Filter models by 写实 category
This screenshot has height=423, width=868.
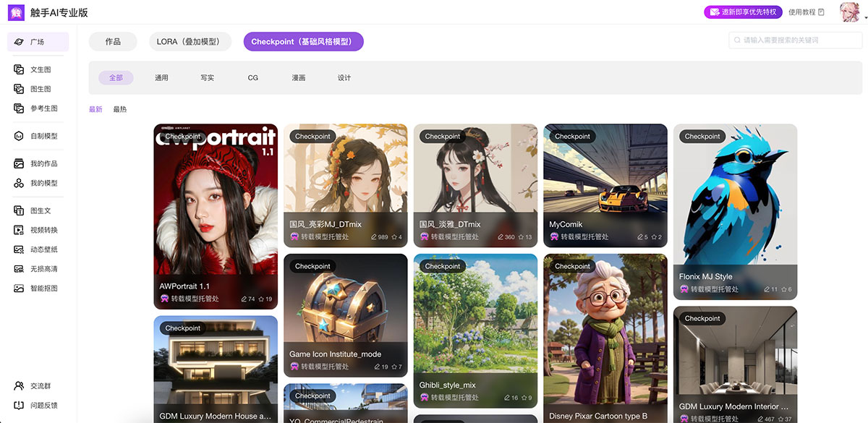click(207, 77)
